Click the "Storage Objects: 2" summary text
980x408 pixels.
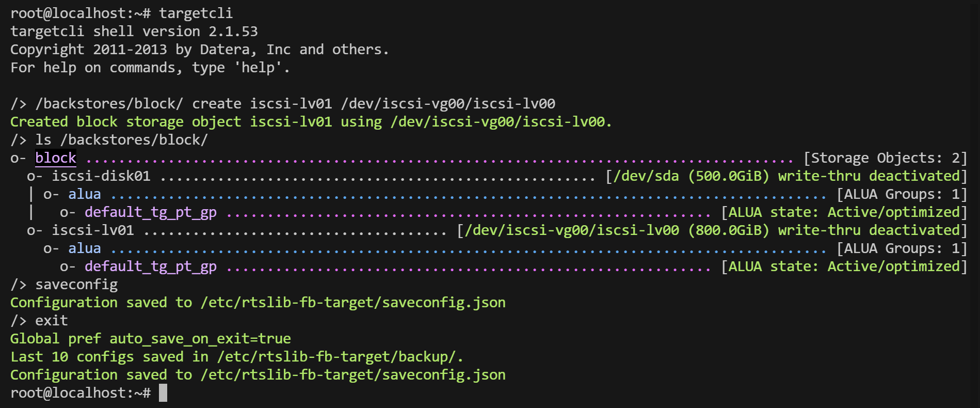[x=885, y=158]
